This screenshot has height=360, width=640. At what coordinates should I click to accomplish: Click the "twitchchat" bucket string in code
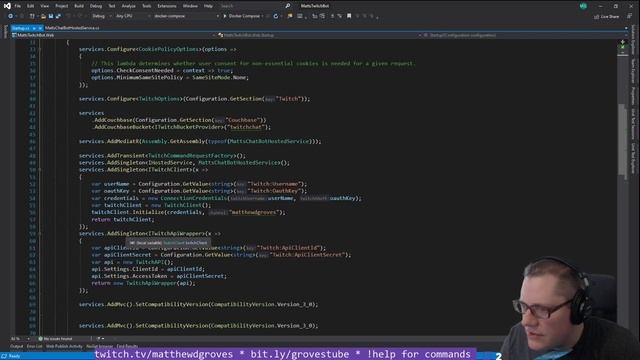click(x=247, y=127)
